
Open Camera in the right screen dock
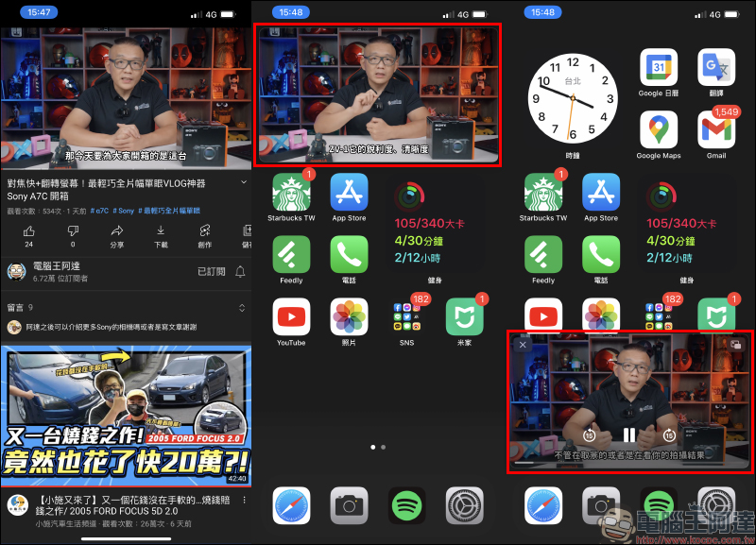coord(601,505)
